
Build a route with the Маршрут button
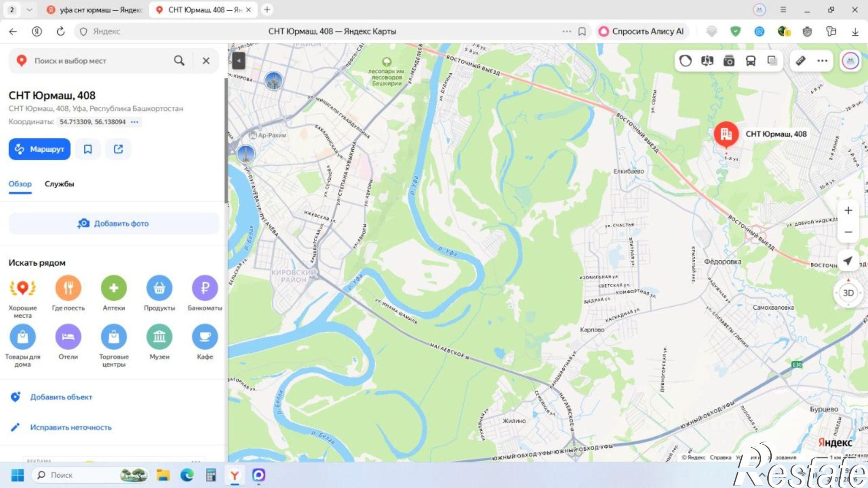39,149
